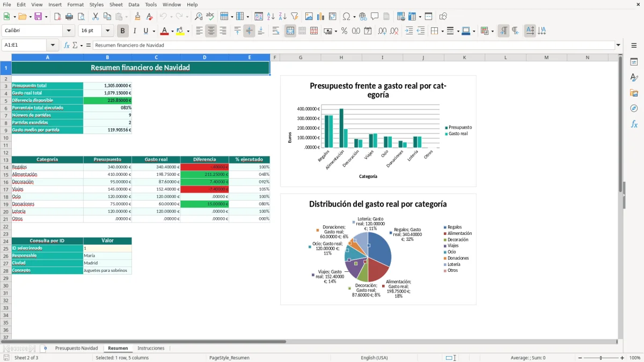Open Save icon dropdown arrow
Viewport: 644px width, 362px height.
tap(46, 17)
